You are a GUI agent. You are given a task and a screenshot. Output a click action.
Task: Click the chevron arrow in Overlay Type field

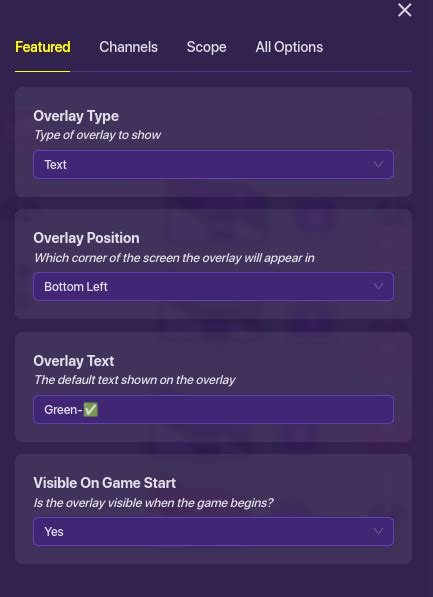[378, 164]
